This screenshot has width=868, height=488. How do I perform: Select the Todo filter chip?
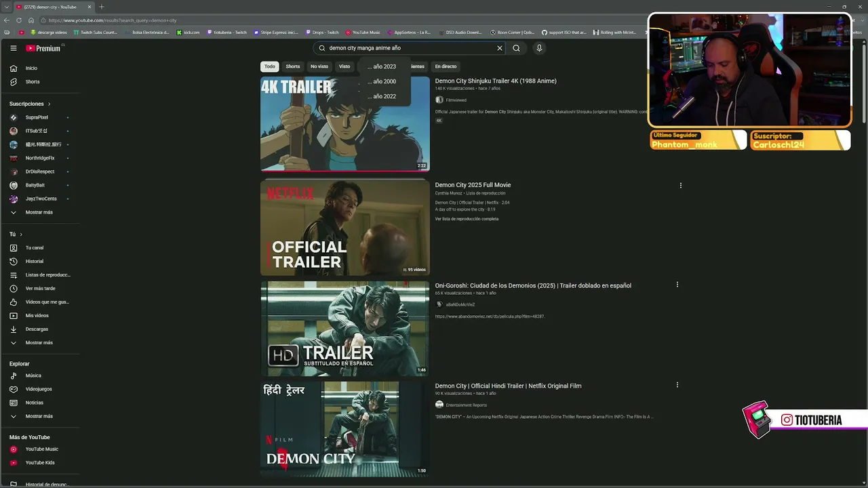(270, 66)
